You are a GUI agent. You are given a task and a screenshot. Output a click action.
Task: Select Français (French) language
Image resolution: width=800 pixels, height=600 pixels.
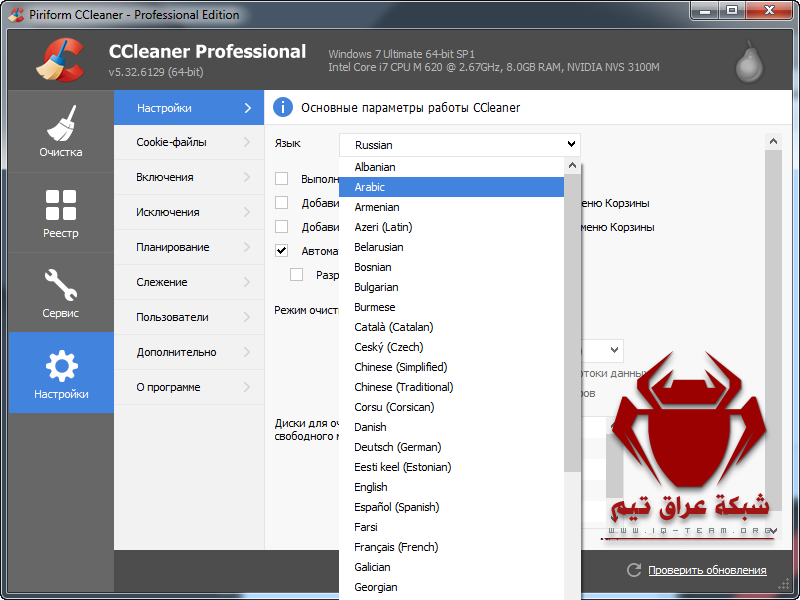click(x=452, y=547)
